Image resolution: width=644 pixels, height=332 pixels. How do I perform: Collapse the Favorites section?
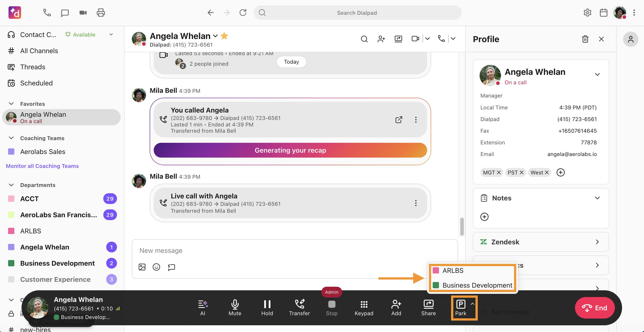(11, 104)
